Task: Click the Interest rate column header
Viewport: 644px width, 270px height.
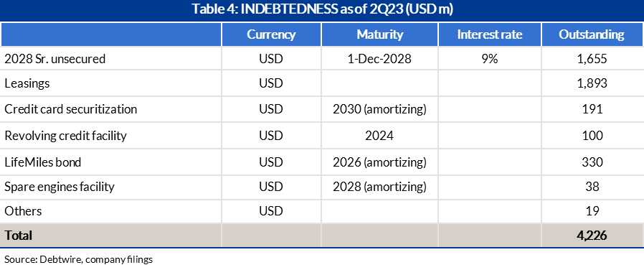Action: (490, 34)
